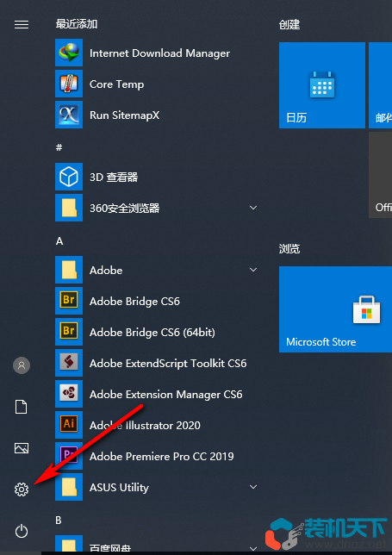Screen dimensions: 392x555
Task: Click the 浏览 tile group title
Action: tap(289, 248)
